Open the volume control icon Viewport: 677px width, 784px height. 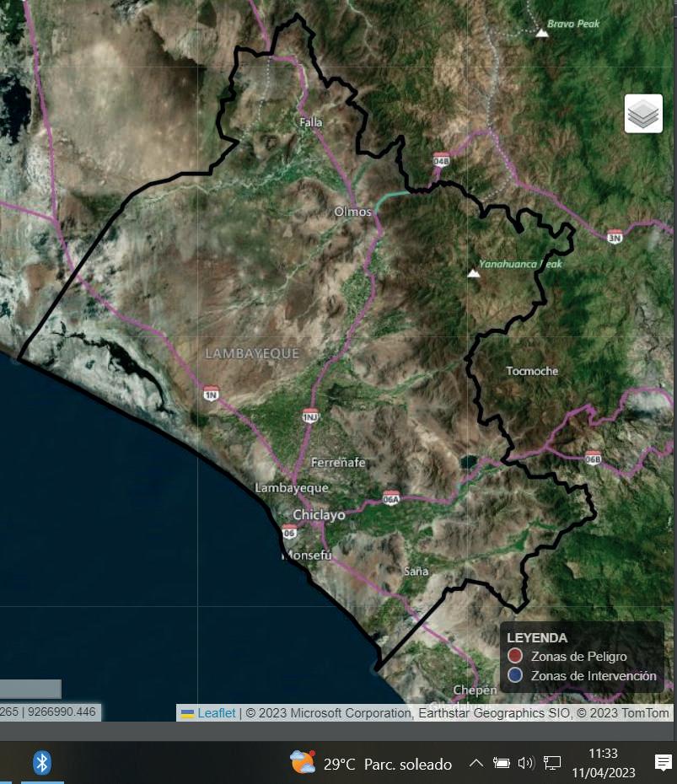pyautogui.click(x=525, y=763)
